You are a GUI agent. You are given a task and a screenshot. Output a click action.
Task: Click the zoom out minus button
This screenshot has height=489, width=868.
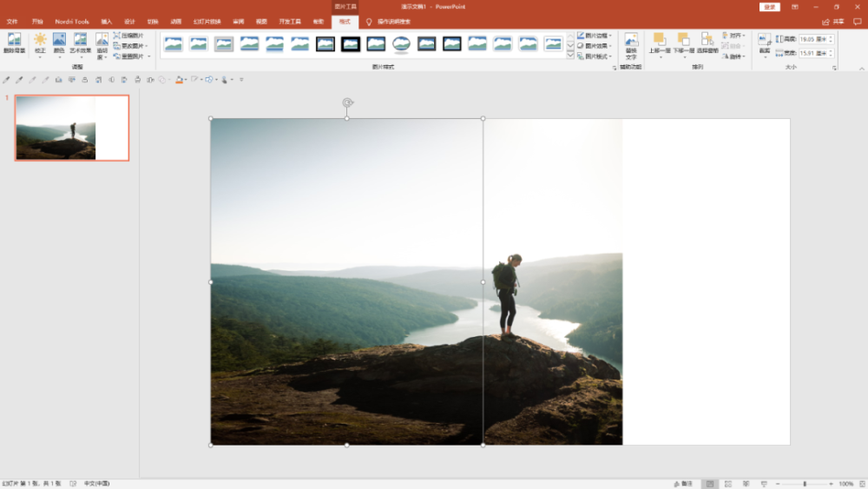pyautogui.click(x=778, y=484)
